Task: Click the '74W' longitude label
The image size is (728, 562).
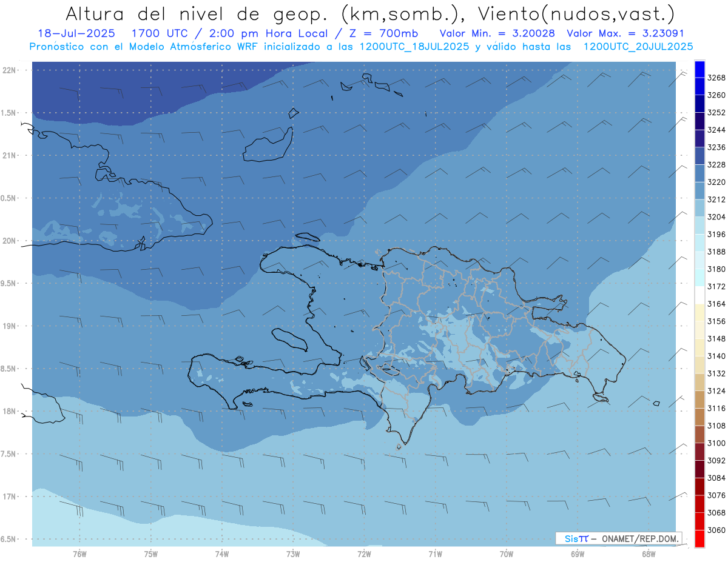Action: 222,554
